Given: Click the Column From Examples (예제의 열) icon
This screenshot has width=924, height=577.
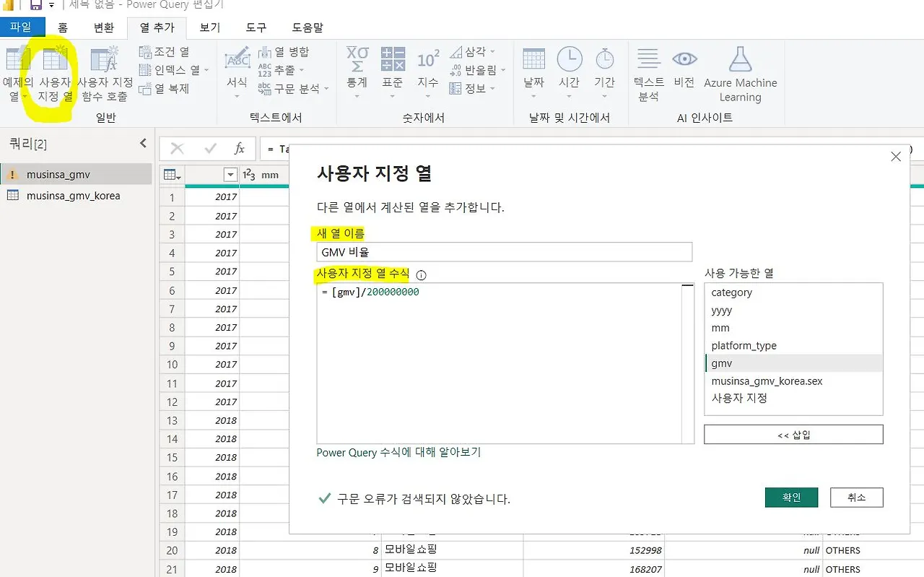Looking at the screenshot, I should click(x=17, y=59).
